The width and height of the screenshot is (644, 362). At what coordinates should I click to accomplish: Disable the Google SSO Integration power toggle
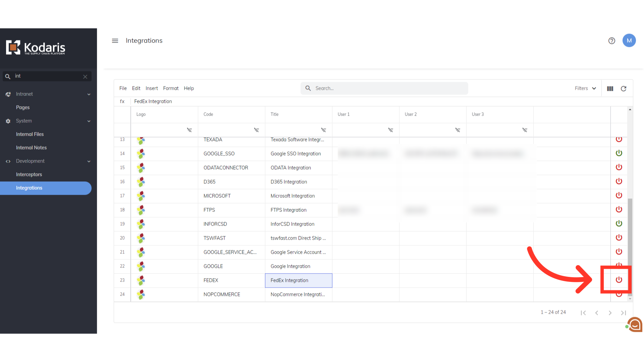pyautogui.click(x=619, y=153)
